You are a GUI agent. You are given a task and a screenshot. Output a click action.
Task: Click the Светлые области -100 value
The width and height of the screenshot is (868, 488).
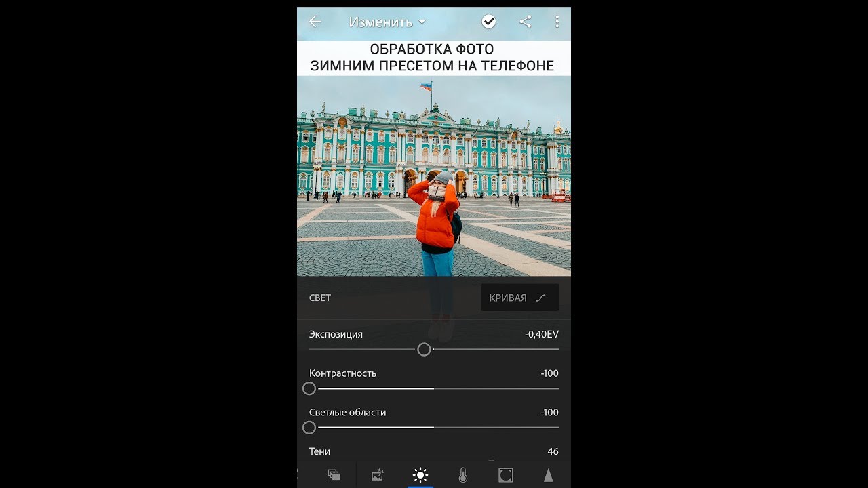[550, 412]
